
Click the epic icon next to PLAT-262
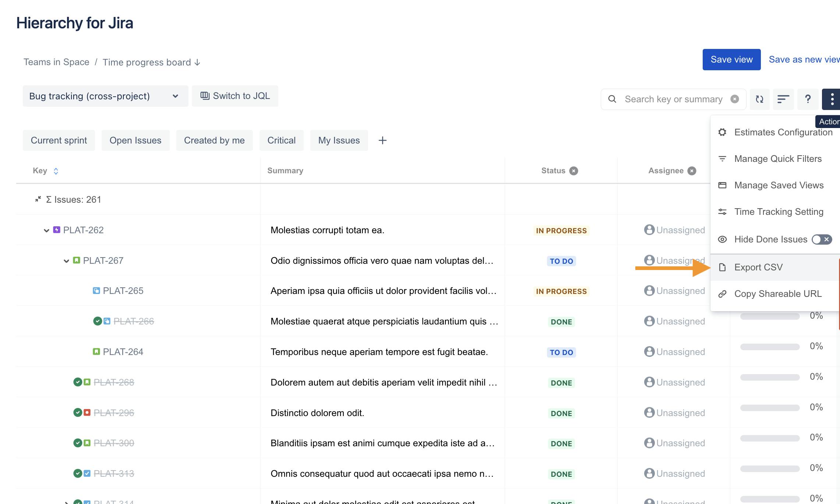click(x=57, y=230)
